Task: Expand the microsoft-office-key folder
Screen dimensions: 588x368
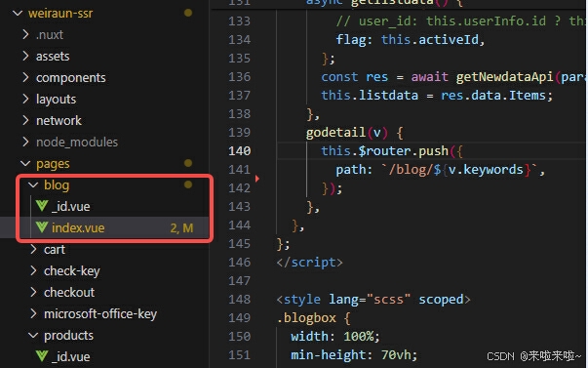Action: click(33, 313)
